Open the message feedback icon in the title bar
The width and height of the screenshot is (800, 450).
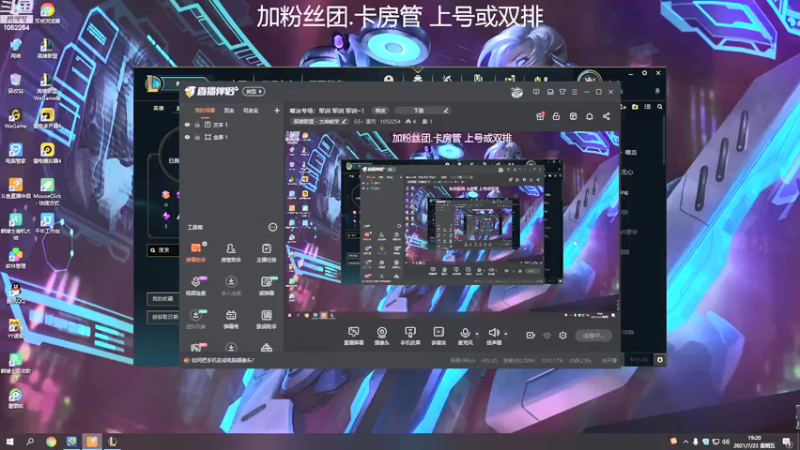(x=536, y=92)
